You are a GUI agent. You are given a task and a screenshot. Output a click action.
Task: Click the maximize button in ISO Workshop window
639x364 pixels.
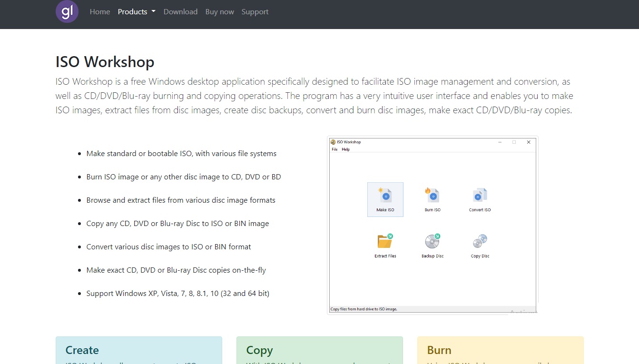[x=514, y=142]
